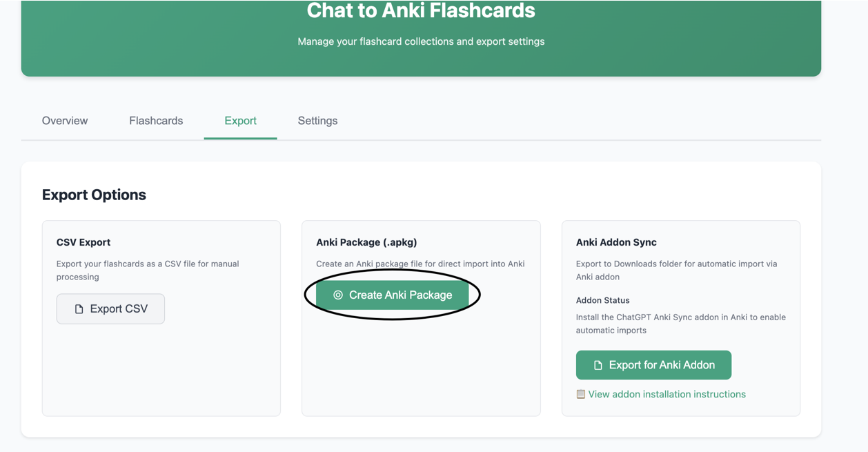
Task: Export flashcards for the Anki Addon
Action: pyautogui.click(x=653, y=365)
